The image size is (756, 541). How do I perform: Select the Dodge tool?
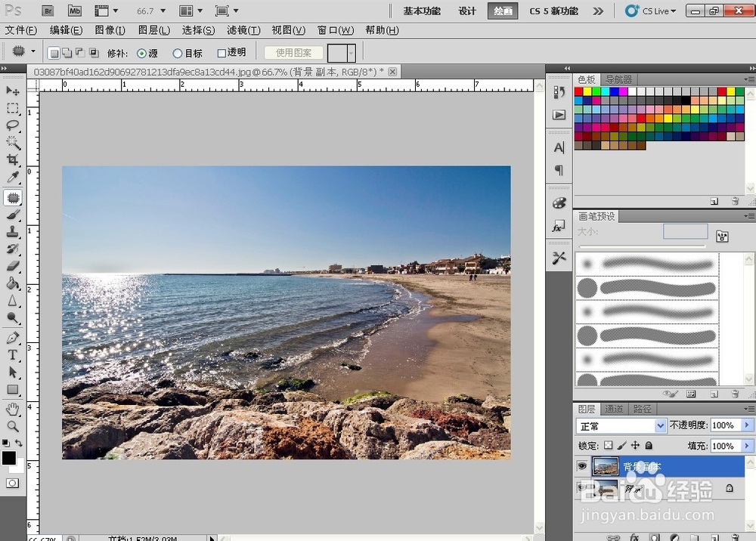pos(13,318)
